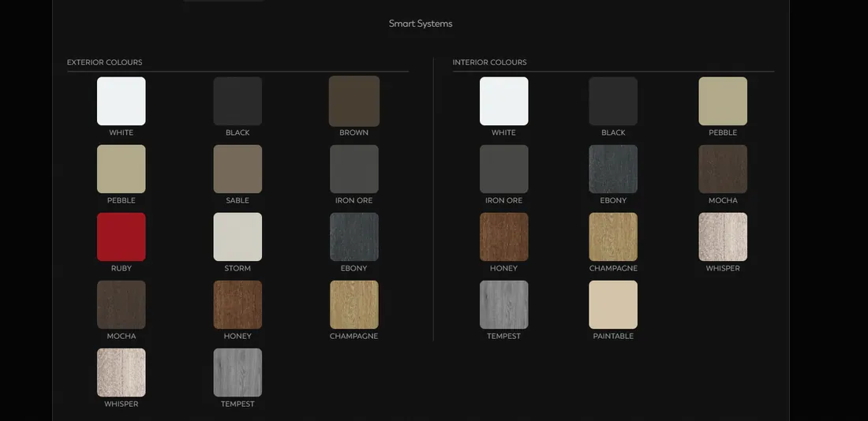Click the STORM label text
Screen dimensions: 868x421
(x=238, y=268)
